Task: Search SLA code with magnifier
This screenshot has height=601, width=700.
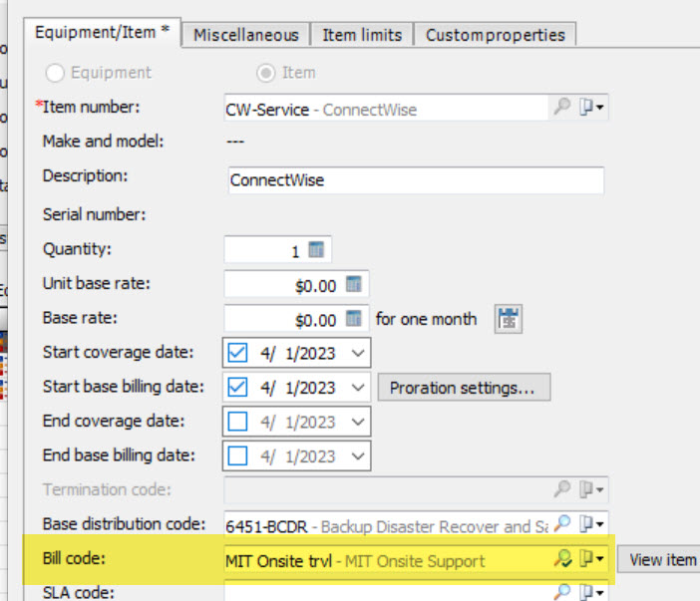Action: 561,592
